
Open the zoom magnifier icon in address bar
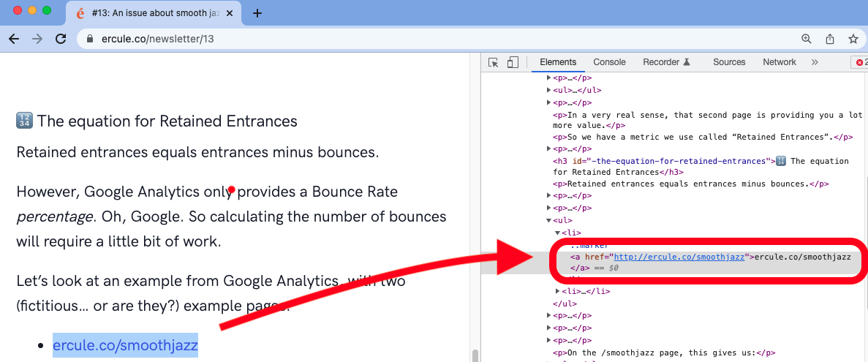(x=807, y=39)
